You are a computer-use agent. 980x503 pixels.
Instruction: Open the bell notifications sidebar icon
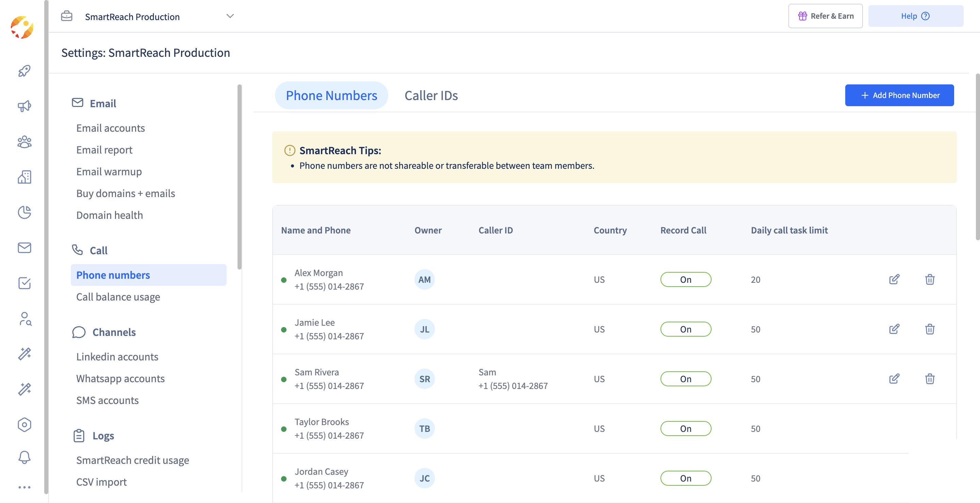(24, 457)
